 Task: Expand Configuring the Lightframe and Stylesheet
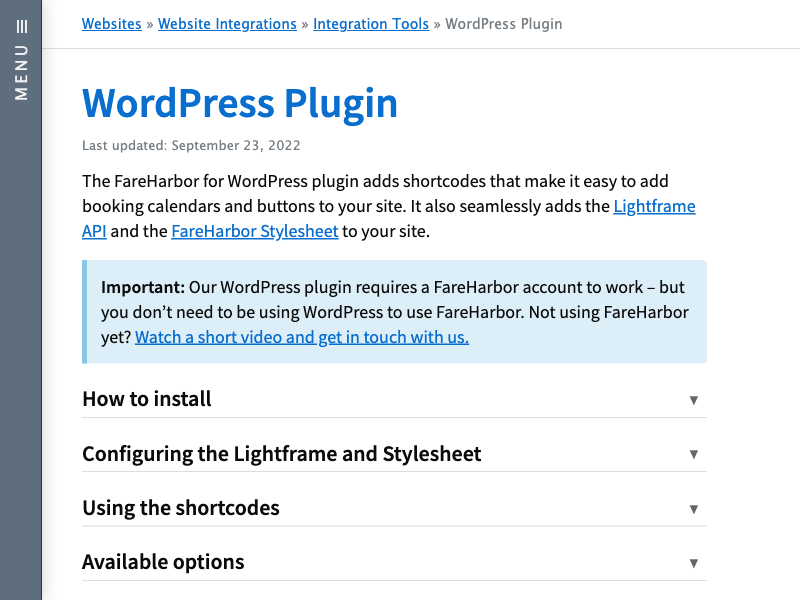[x=394, y=454]
